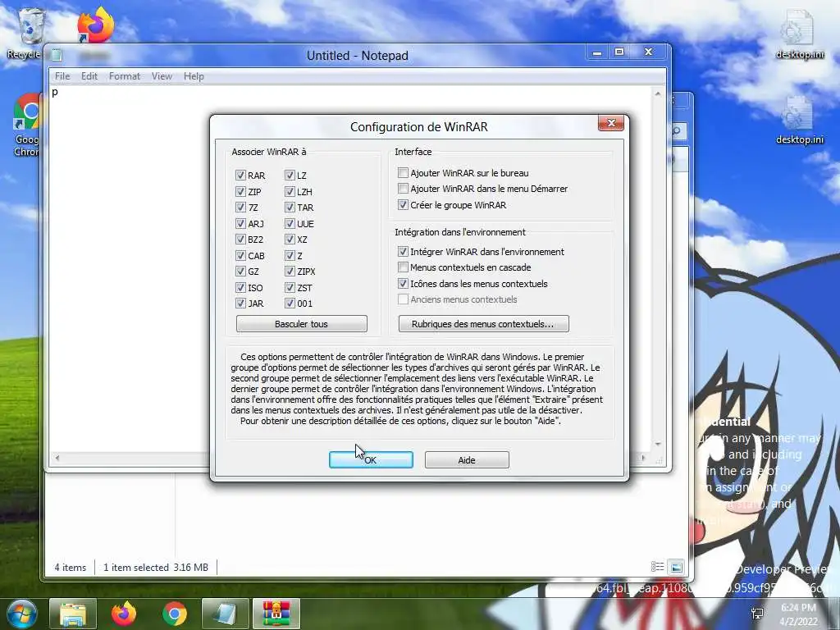Image resolution: width=840 pixels, height=630 pixels.
Task: Enable Ajouter WinRAR sur le bureau
Action: 403,172
